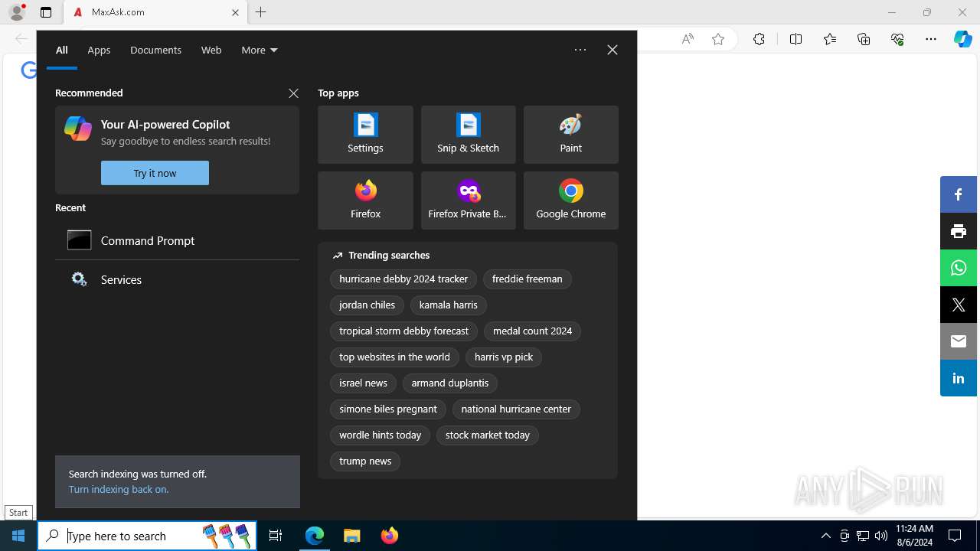Launch Google Chrome from Top apps
980x551 pixels.
click(x=570, y=201)
